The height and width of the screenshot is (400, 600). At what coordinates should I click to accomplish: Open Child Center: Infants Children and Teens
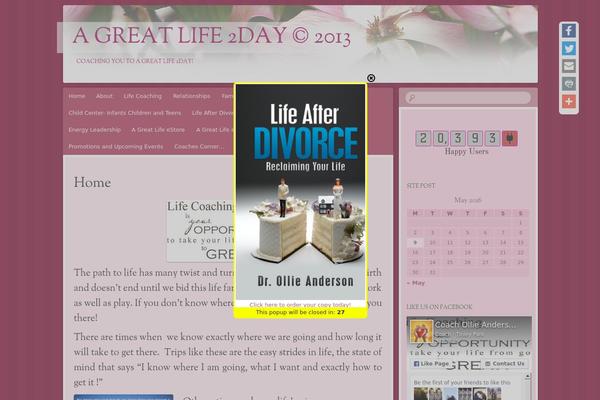(125, 113)
